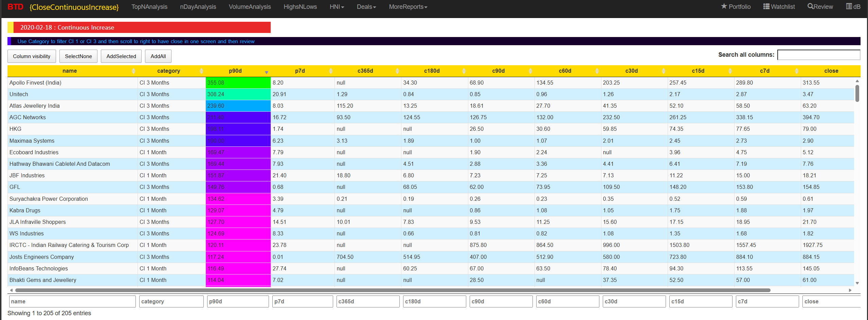
Task: Select the Apollo Finvest (India) row
Action: tap(431, 83)
